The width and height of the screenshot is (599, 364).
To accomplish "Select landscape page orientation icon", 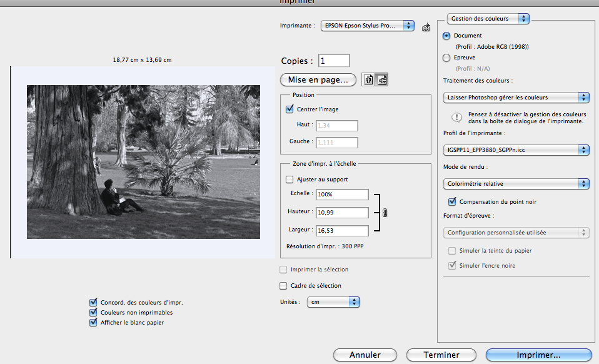I will 382,80.
